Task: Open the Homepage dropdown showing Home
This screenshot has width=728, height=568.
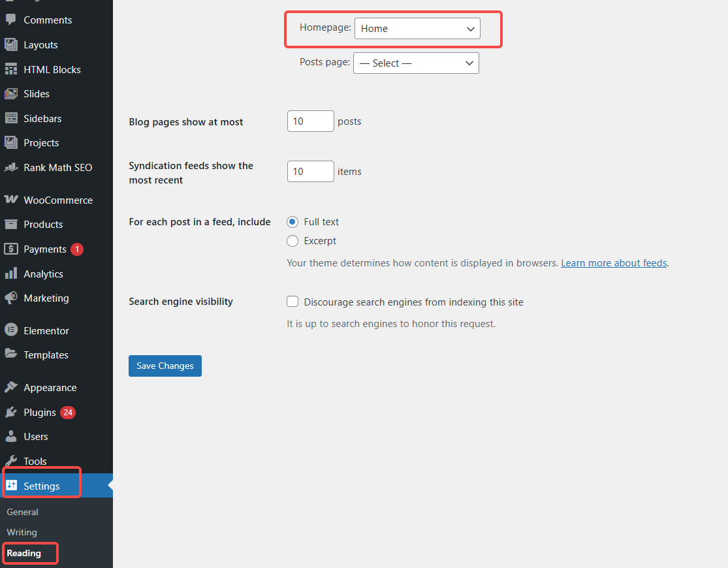Action: (x=417, y=29)
